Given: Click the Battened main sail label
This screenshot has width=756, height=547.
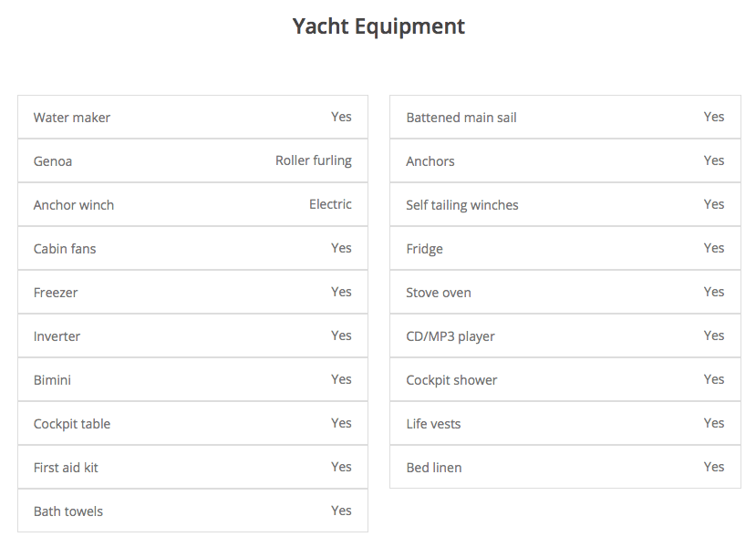Looking at the screenshot, I should [461, 118].
